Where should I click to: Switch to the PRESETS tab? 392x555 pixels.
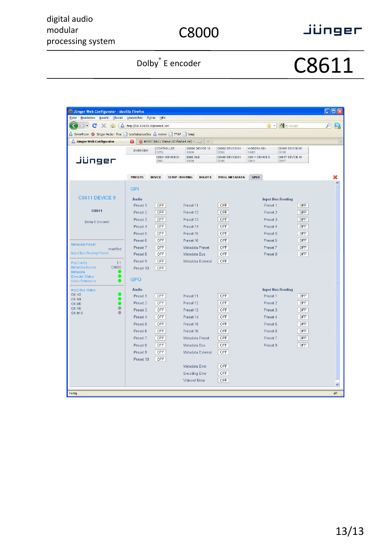pyautogui.click(x=137, y=177)
